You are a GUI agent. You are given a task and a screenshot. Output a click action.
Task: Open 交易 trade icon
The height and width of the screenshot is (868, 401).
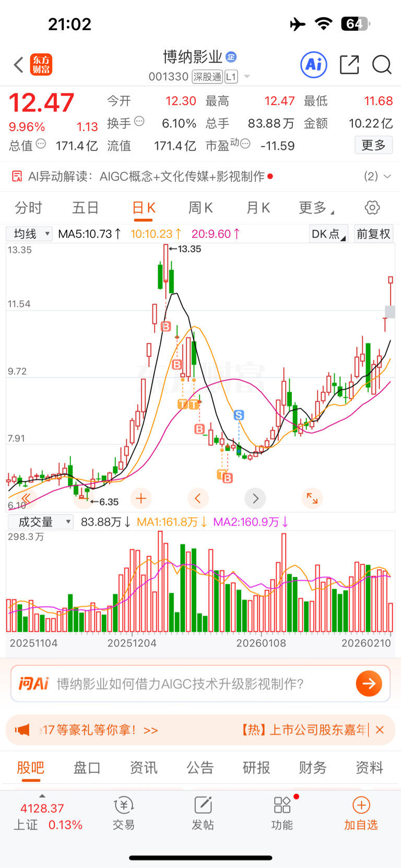click(x=124, y=814)
